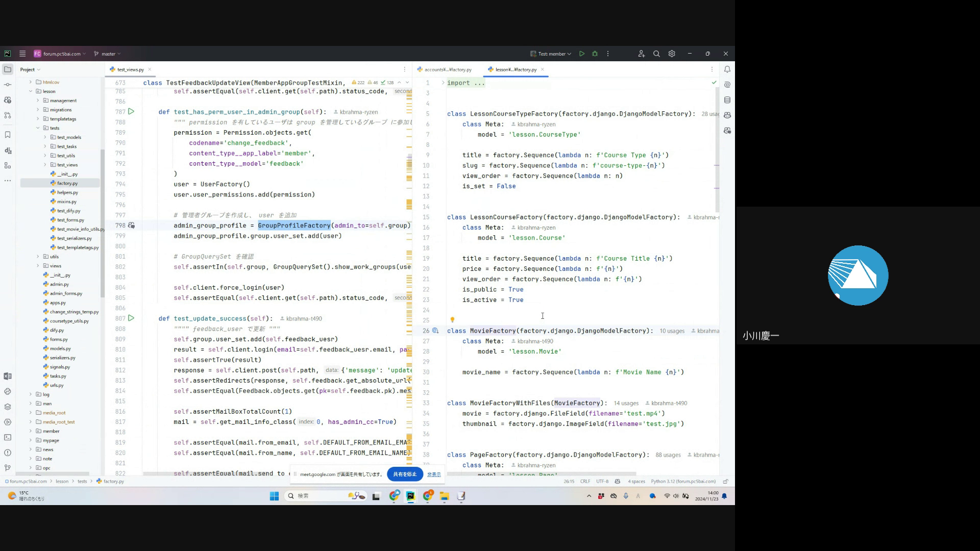Click the 共有を停止 stop sharing button
The width and height of the screenshot is (980, 551).
click(x=405, y=474)
